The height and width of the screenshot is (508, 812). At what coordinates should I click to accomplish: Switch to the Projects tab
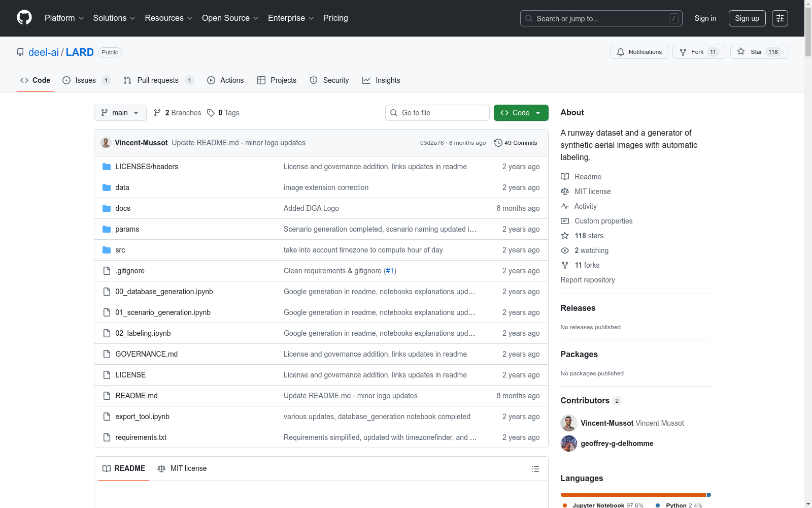pyautogui.click(x=277, y=80)
